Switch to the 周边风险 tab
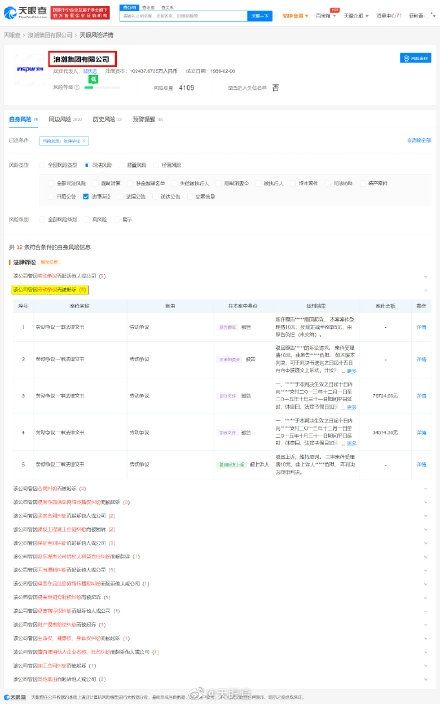The height and width of the screenshot is (704, 440). point(65,119)
